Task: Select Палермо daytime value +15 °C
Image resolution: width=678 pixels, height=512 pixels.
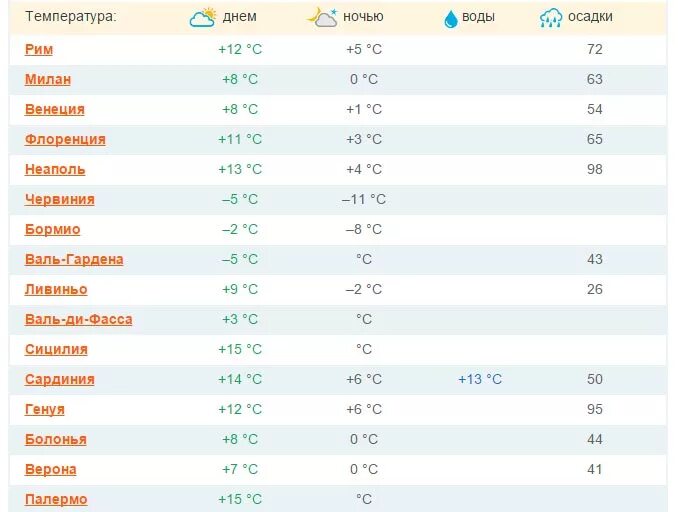Action: tap(240, 499)
